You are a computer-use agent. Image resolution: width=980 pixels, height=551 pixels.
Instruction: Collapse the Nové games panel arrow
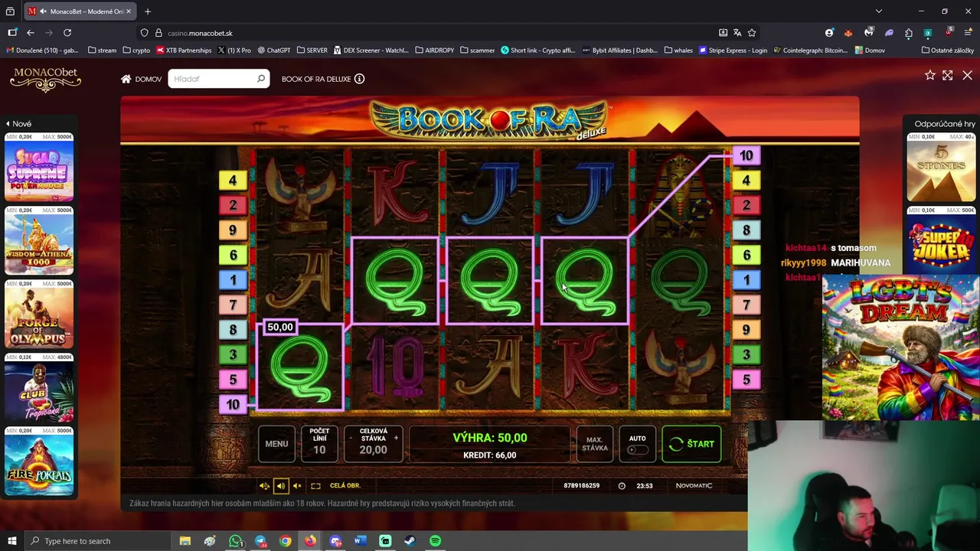[8, 124]
